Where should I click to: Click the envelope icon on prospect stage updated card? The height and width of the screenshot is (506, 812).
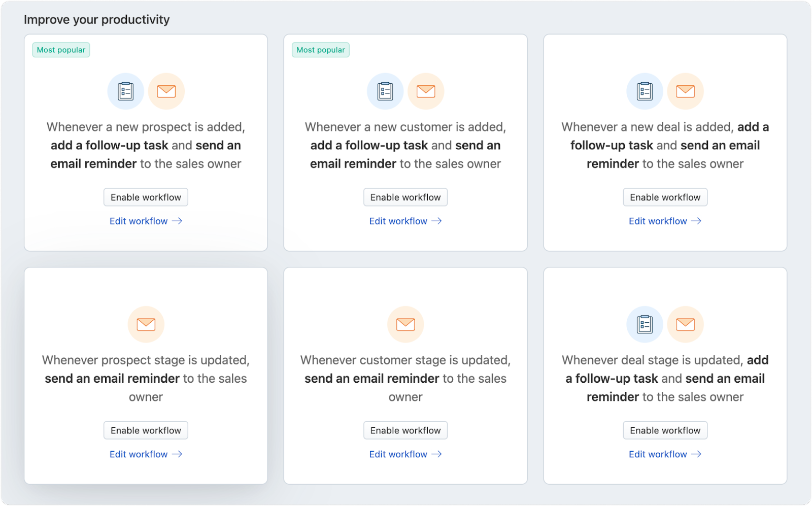point(146,324)
